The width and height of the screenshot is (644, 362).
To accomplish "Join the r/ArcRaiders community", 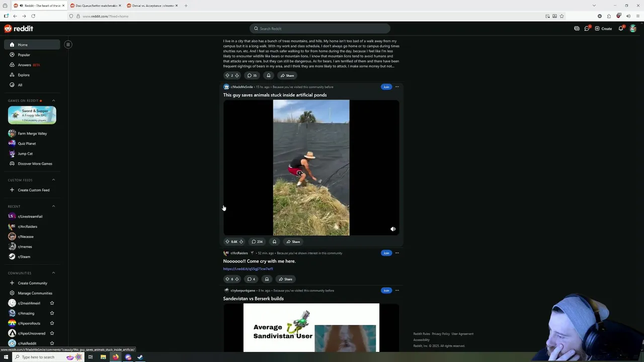I will tap(386, 253).
